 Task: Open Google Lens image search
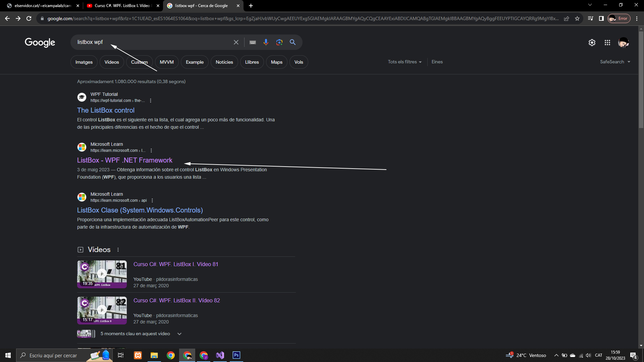click(x=279, y=42)
